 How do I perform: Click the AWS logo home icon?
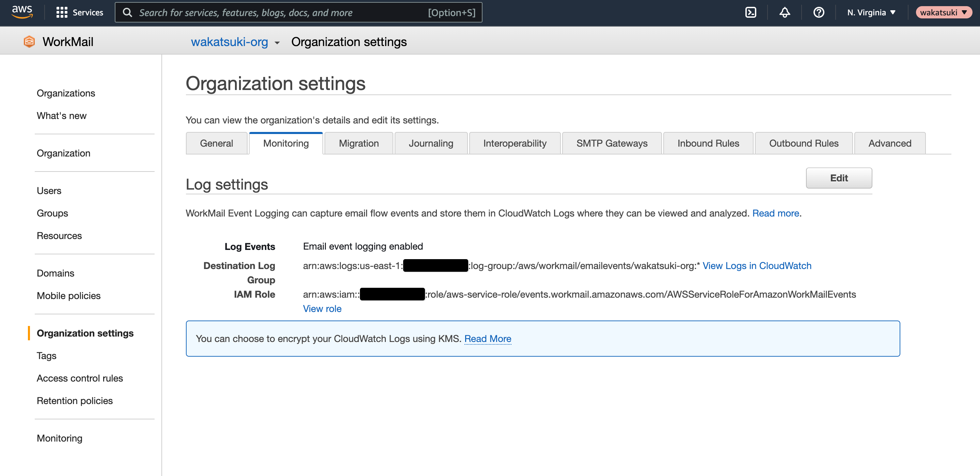pyautogui.click(x=22, y=12)
